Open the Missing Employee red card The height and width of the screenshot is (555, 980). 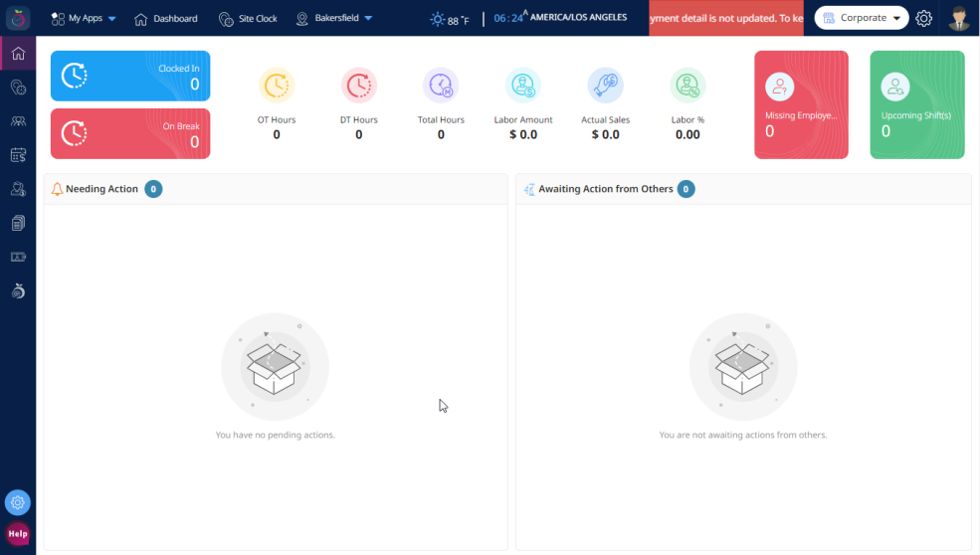click(x=801, y=104)
